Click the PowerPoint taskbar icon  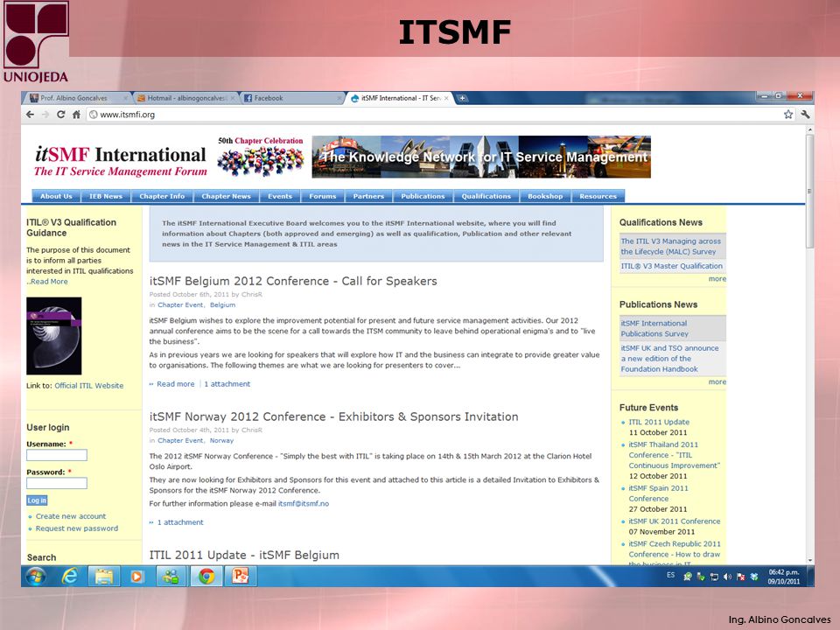point(241,577)
